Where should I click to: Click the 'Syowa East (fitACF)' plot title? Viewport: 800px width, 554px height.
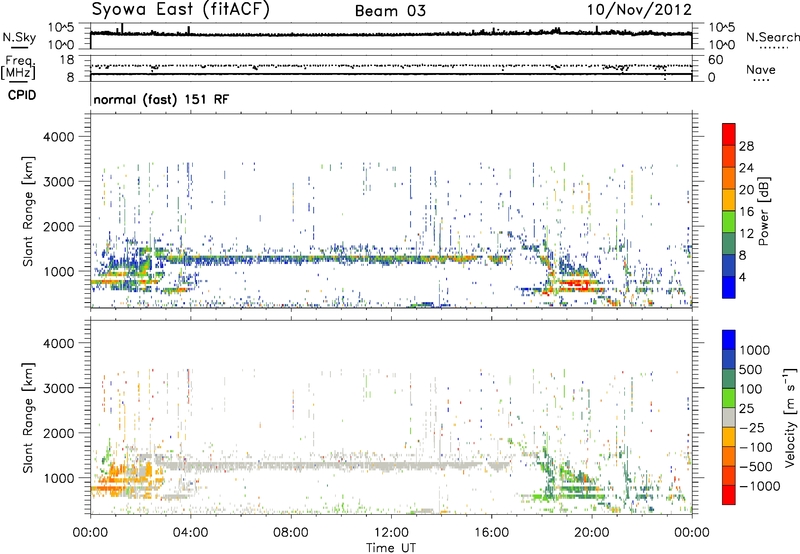click(x=180, y=9)
